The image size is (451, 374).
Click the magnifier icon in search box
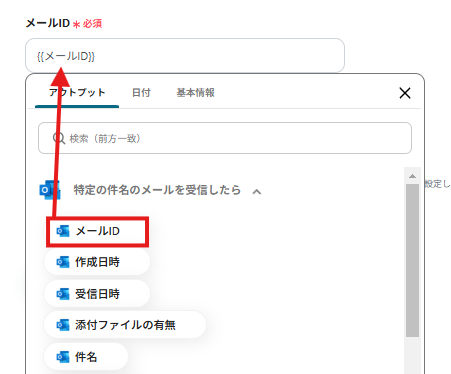pyautogui.click(x=59, y=138)
